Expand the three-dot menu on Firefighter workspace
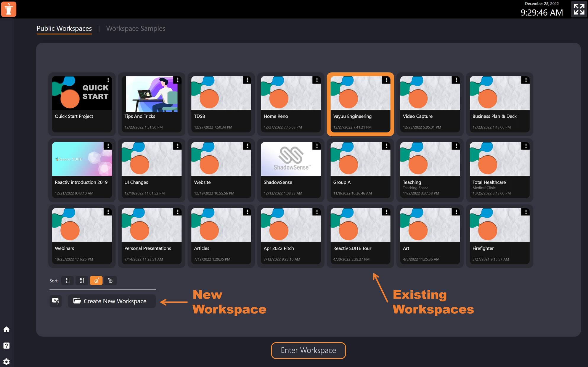The image size is (588, 367). coord(526,212)
